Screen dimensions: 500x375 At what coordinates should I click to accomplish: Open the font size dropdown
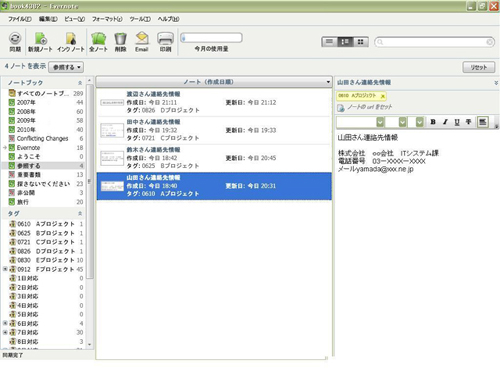pyautogui.click(x=403, y=122)
